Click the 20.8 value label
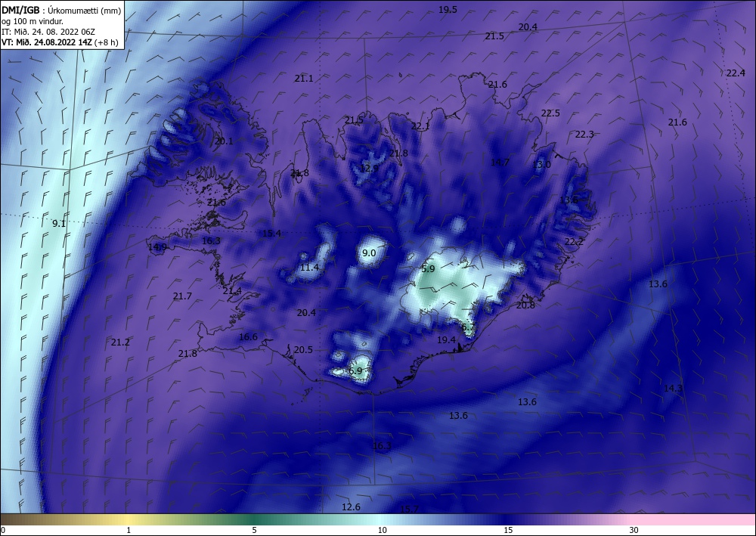Image resolution: width=756 pixels, height=536 pixels. tap(525, 305)
